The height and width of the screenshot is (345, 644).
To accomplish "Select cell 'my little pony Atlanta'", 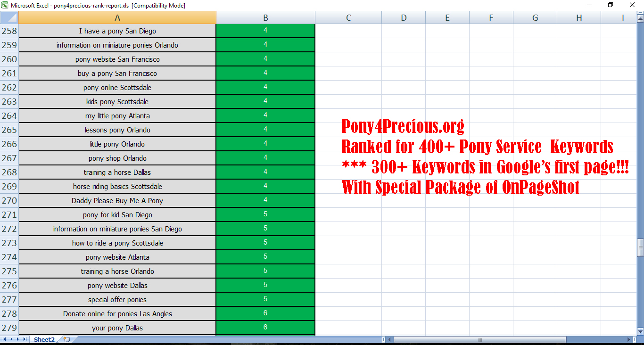I will (117, 116).
